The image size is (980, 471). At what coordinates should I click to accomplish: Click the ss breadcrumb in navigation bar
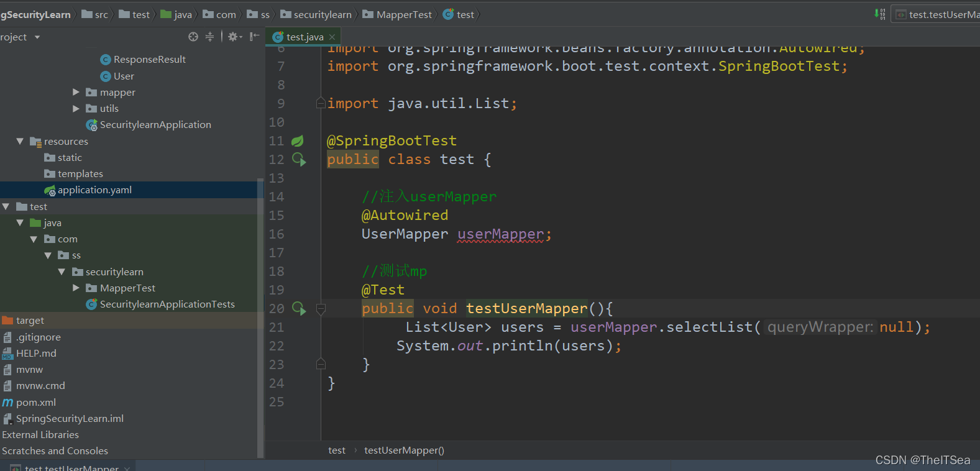pyautogui.click(x=259, y=14)
